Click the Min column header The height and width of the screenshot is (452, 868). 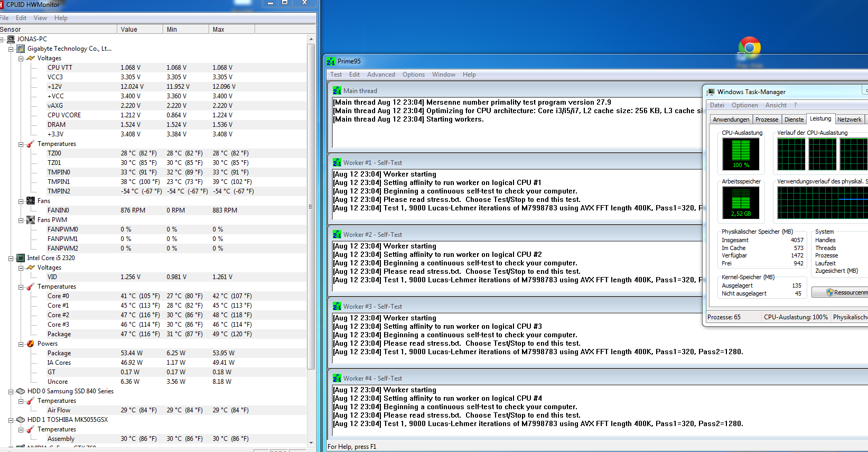click(x=186, y=30)
